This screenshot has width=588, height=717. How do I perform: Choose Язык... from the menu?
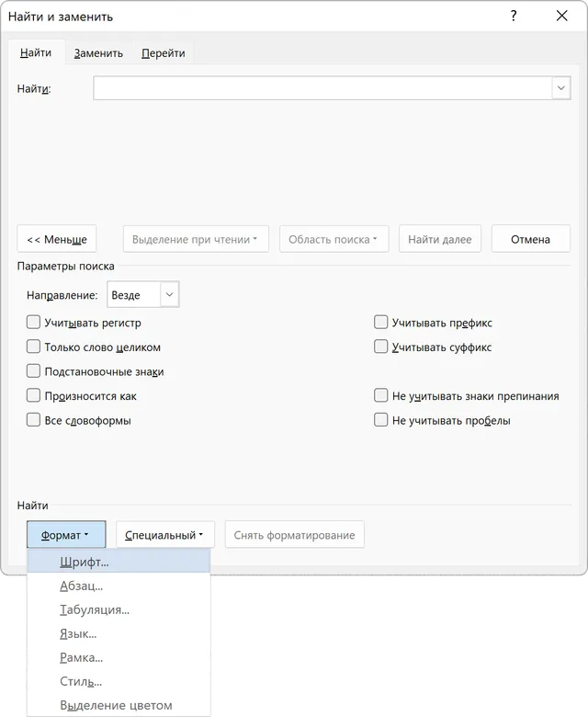click(119, 633)
